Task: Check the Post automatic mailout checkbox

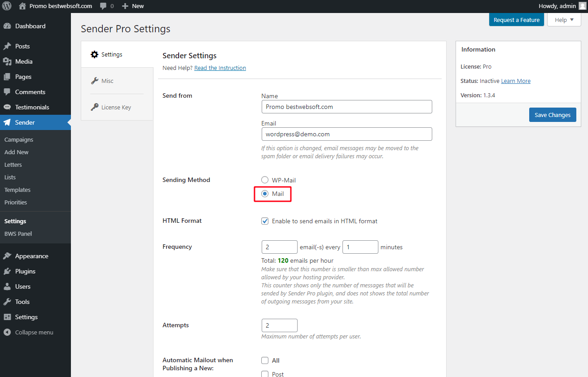Action: [265, 374]
